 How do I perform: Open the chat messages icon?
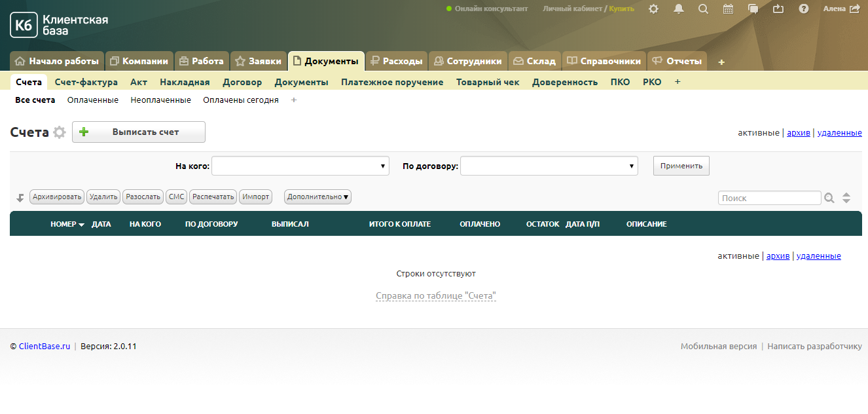pyautogui.click(x=753, y=9)
